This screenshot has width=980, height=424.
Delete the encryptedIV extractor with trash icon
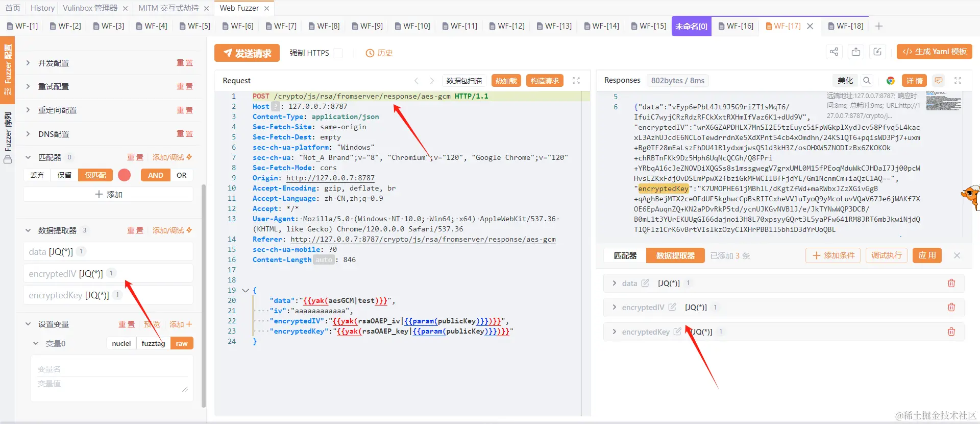tap(951, 307)
